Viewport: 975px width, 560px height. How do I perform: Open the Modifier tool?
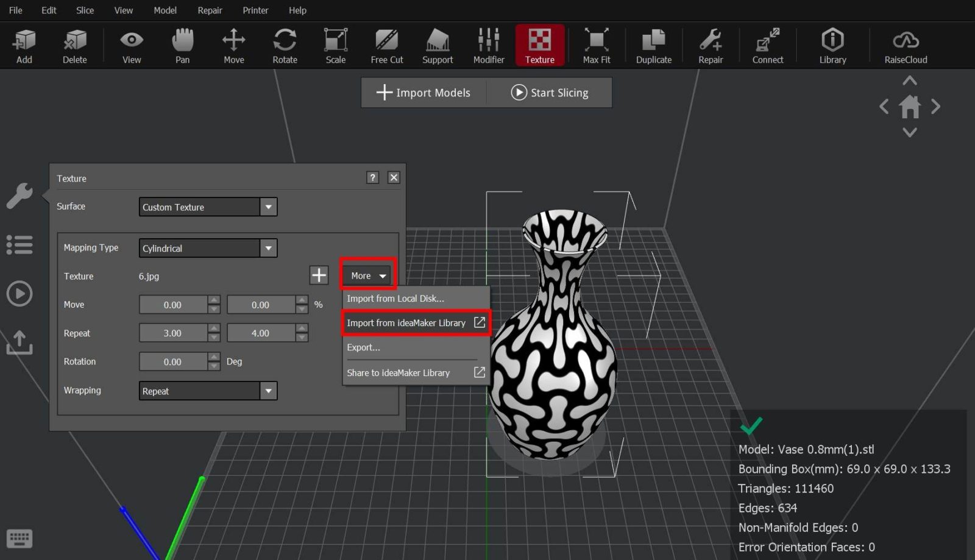point(488,45)
